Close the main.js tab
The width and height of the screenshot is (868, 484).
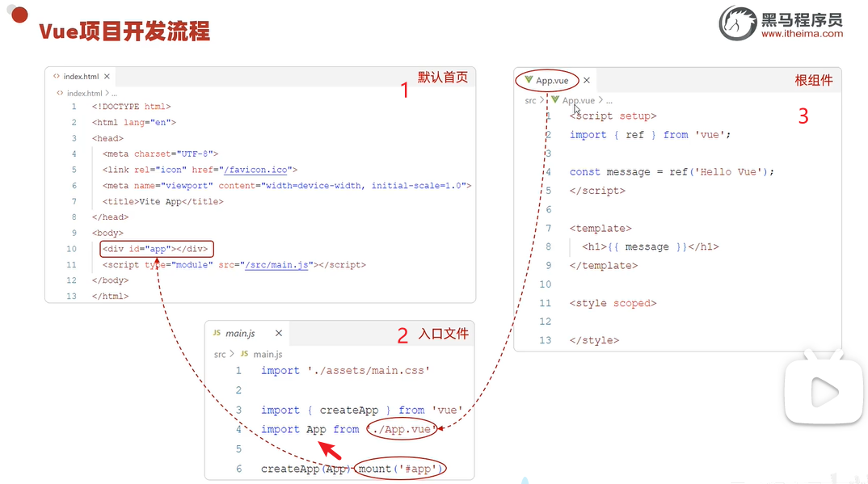point(279,333)
